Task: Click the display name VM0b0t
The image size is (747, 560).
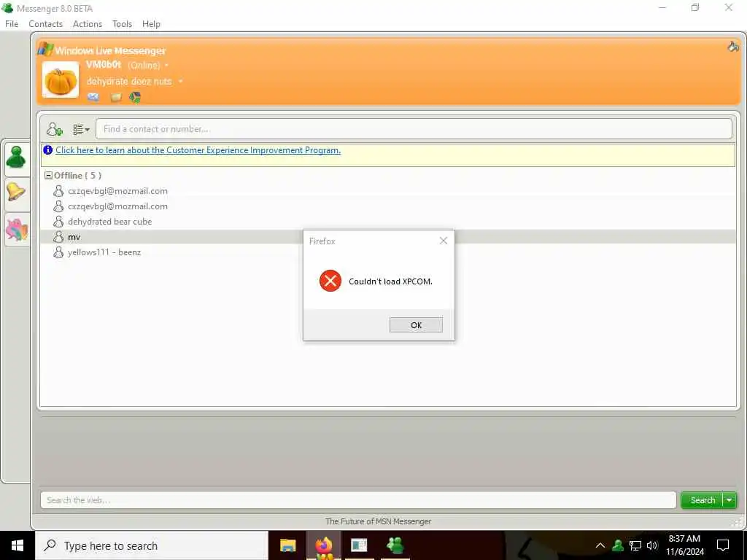Action: pyautogui.click(x=104, y=65)
